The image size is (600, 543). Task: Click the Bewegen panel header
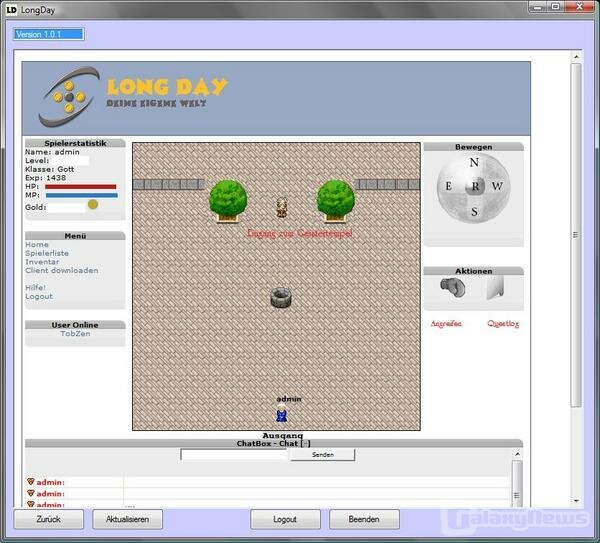(x=473, y=147)
